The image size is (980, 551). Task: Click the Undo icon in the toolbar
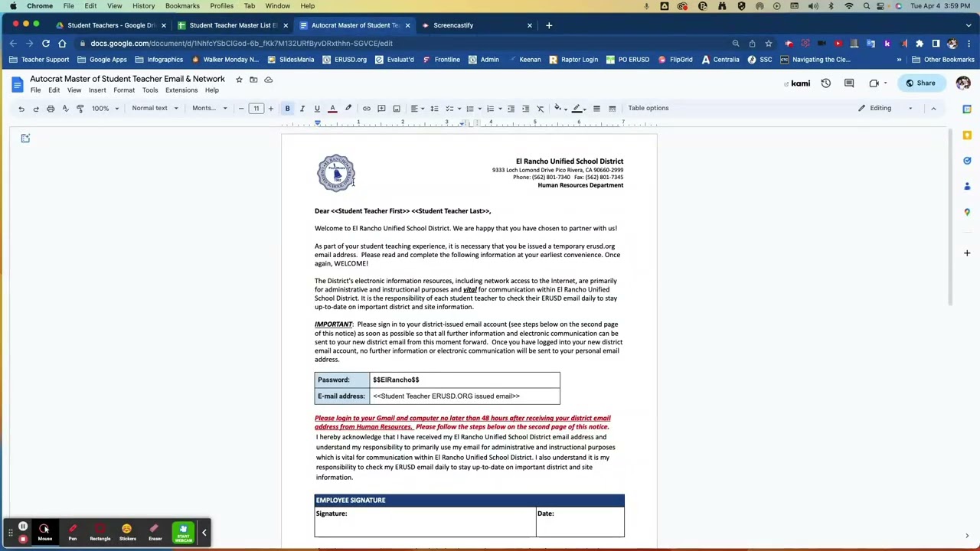point(21,109)
